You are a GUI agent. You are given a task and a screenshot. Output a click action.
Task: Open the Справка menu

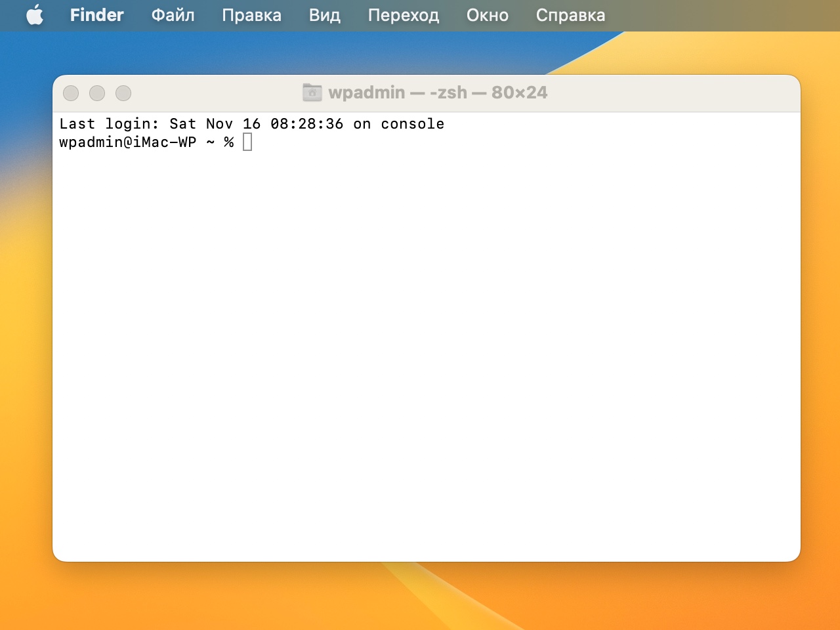point(570,15)
